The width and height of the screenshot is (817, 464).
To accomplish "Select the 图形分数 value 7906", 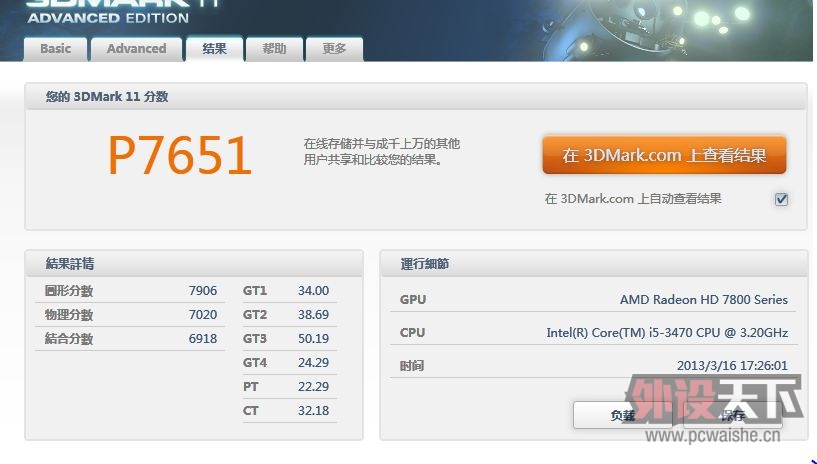I will 203,291.
